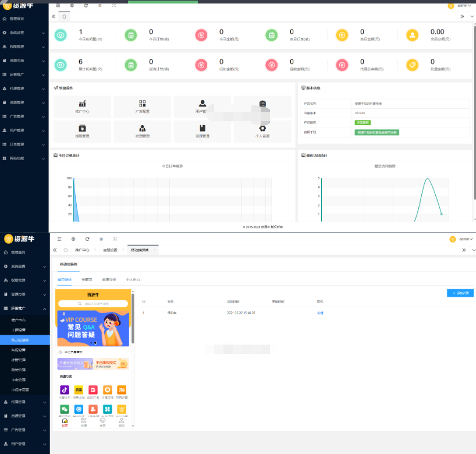The width and height of the screenshot is (476, 454).
Task: Click the search field in phone preview
Action: [x=93, y=304]
